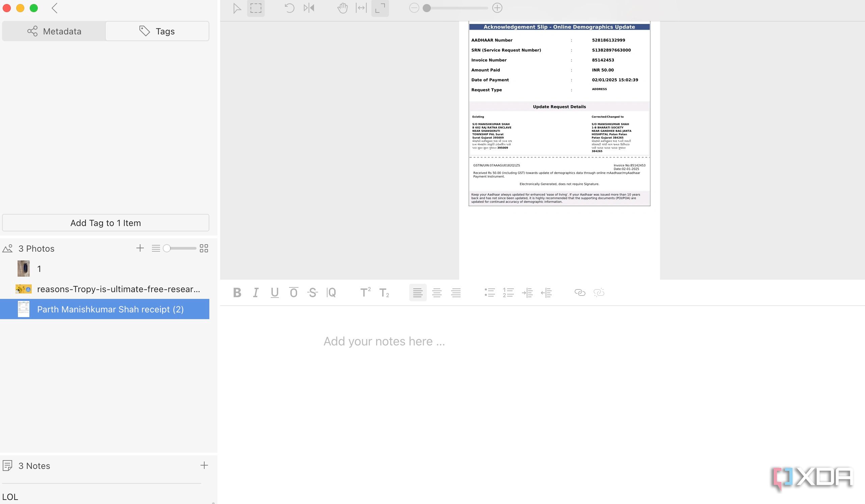Align note text left
865x504 pixels.
(x=418, y=292)
